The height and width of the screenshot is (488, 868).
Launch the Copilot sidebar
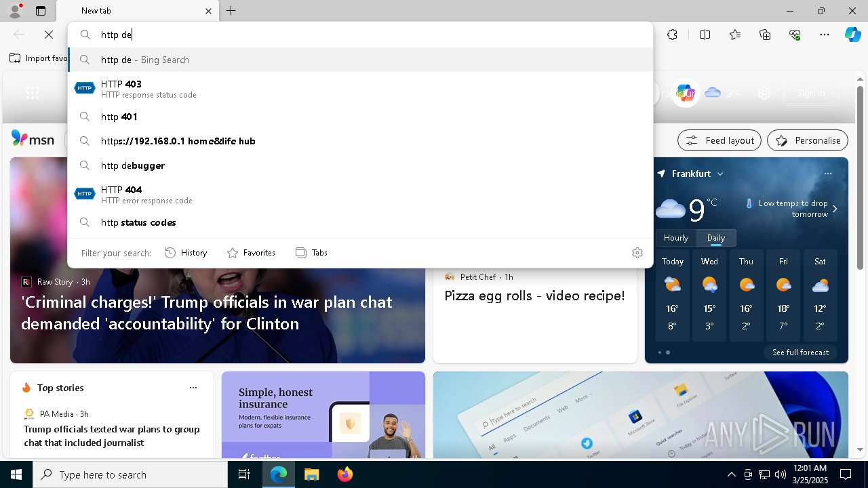coord(852,35)
